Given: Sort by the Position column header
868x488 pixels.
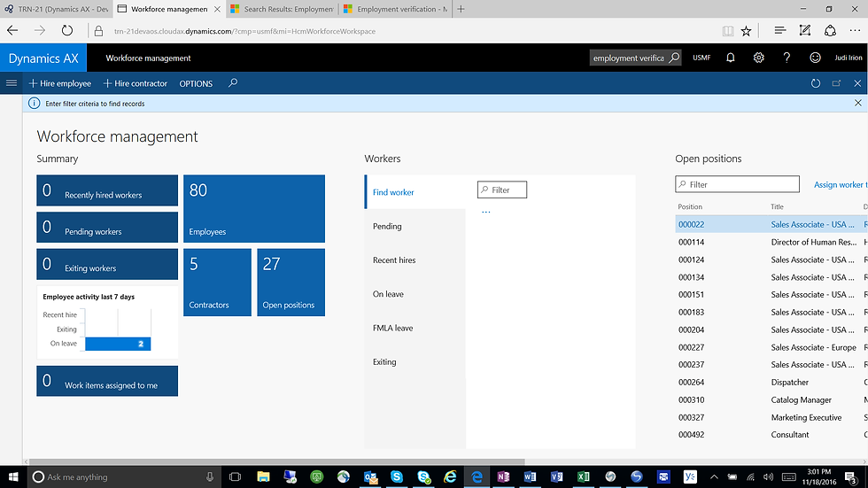Looking at the screenshot, I should [690, 206].
